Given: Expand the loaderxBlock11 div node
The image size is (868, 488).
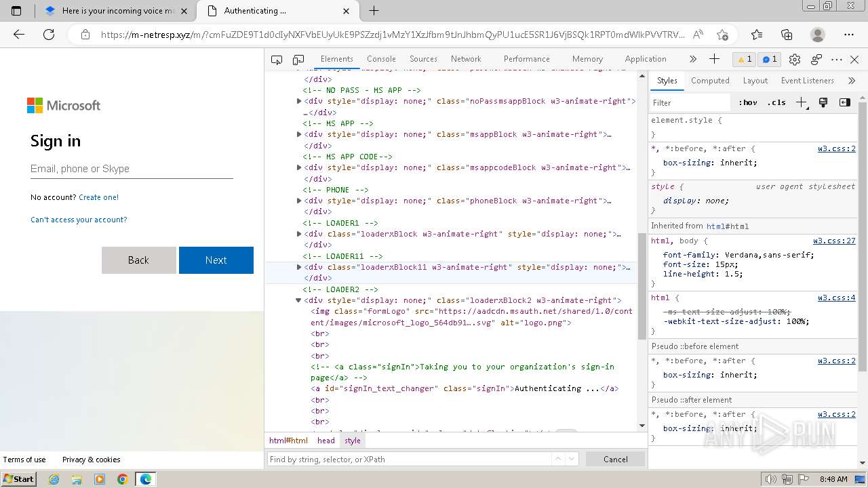Looking at the screenshot, I should [x=299, y=267].
